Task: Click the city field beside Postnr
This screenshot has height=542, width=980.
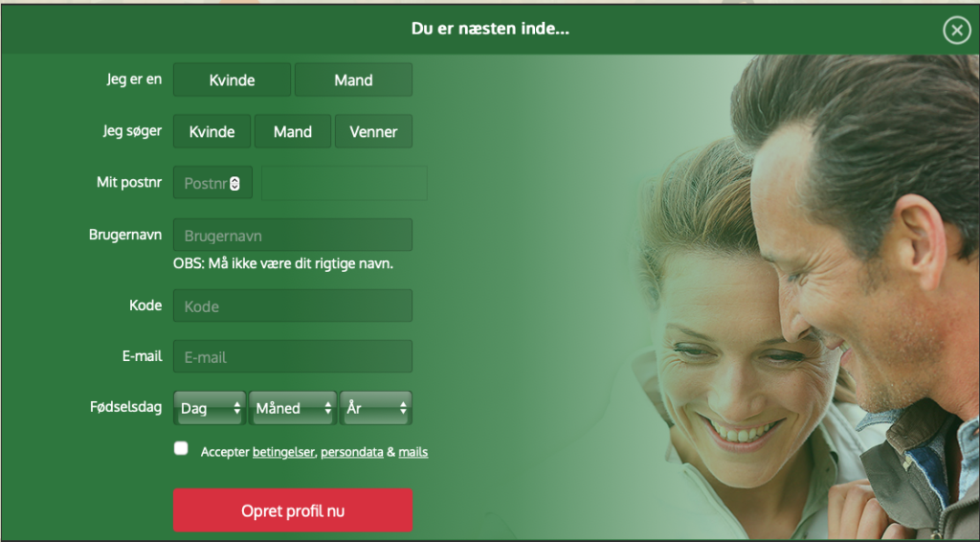Action: coord(345,183)
